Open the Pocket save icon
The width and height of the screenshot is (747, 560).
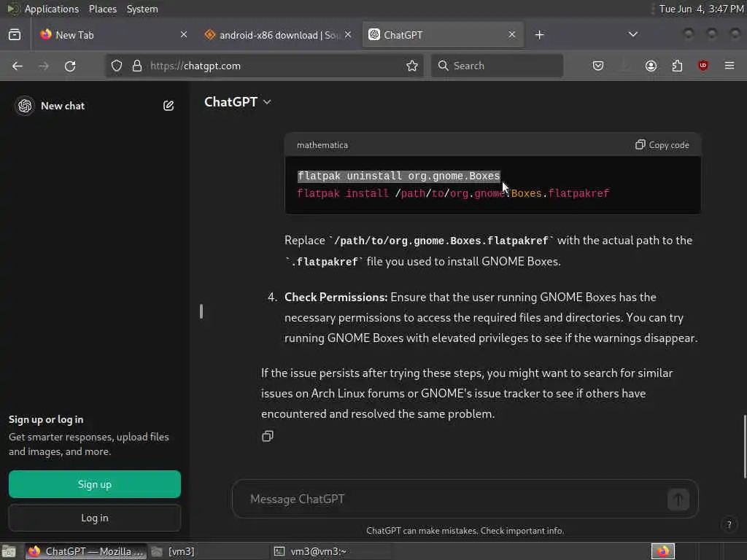pyautogui.click(x=598, y=66)
